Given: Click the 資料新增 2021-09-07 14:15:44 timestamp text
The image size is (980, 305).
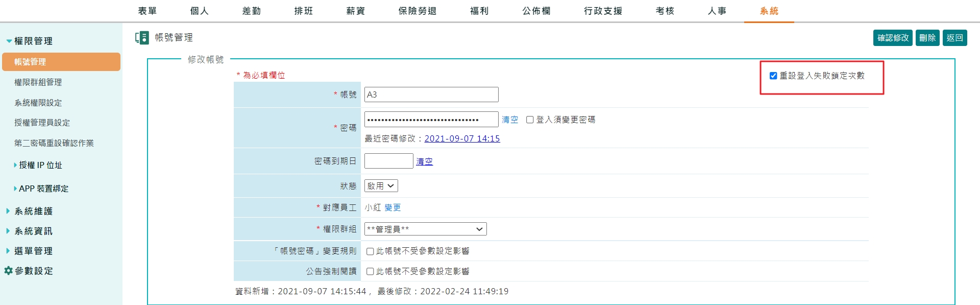Looking at the screenshot, I should click(301, 291).
